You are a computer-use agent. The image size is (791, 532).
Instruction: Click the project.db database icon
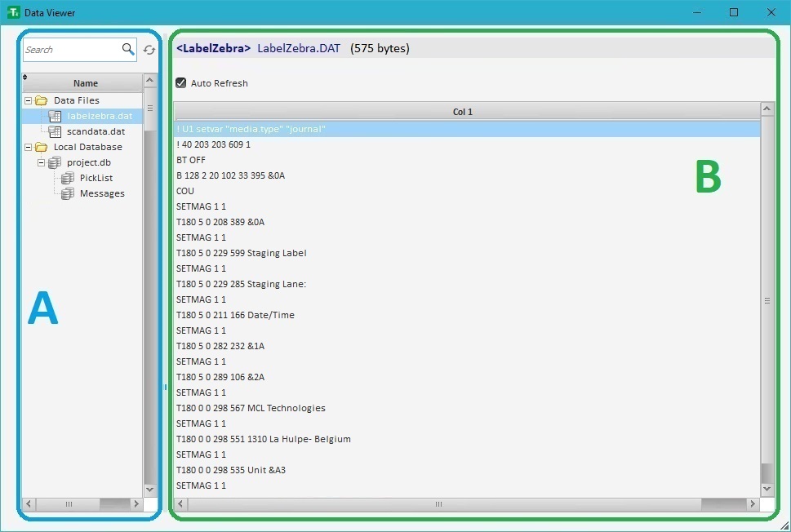[55, 162]
